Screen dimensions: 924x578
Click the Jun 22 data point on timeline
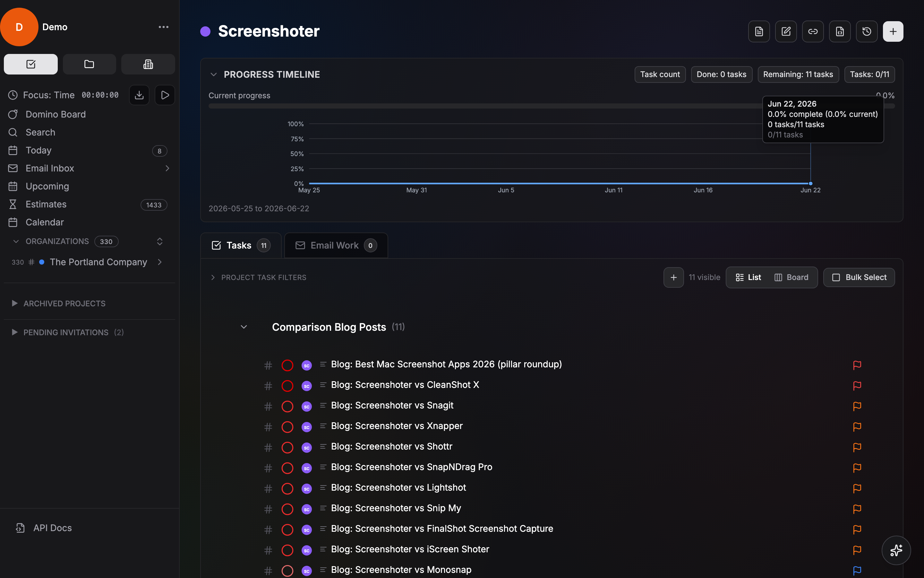pyautogui.click(x=811, y=183)
